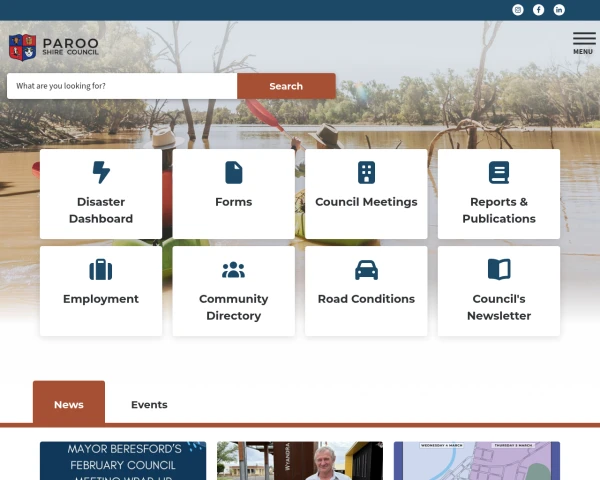Open Mayor Beresford's February Council news thumbnail
This screenshot has width=600, height=480.
pyautogui.click(x=123, y=461)
